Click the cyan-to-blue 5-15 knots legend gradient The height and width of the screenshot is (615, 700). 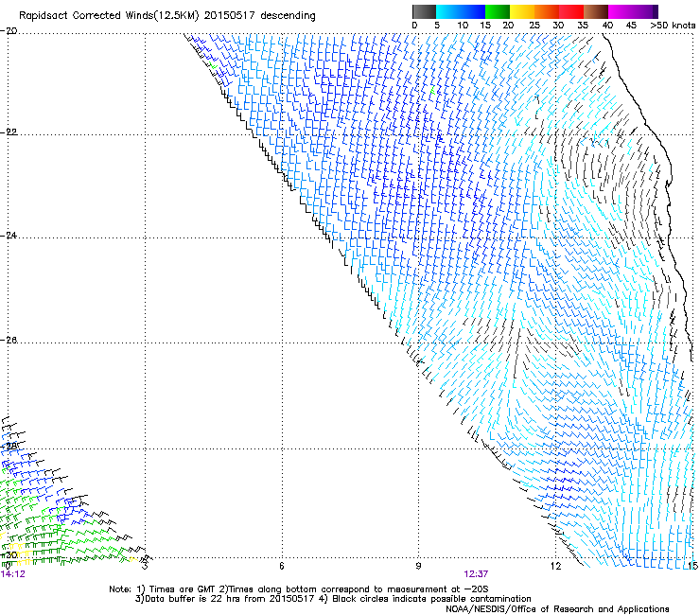(461, 11)
